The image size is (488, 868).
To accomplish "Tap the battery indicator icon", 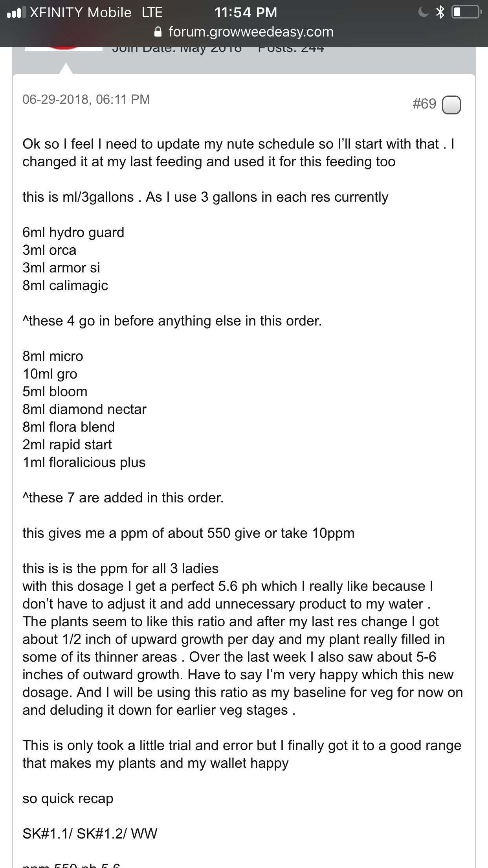I will pos(466,12).
